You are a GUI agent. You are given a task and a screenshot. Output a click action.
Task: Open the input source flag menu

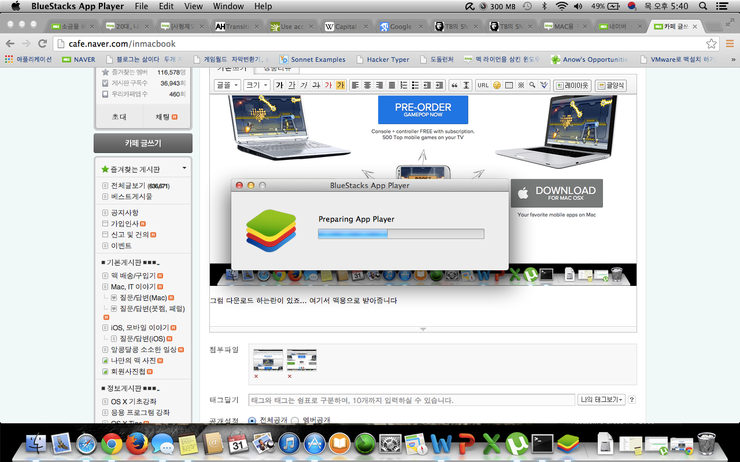coord(632,6)
